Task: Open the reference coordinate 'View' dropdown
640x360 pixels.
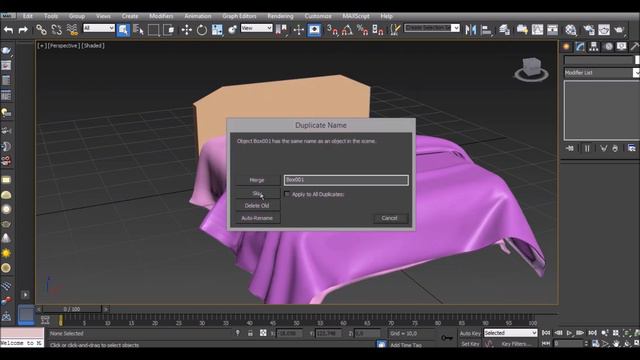Action: point(256,28)
